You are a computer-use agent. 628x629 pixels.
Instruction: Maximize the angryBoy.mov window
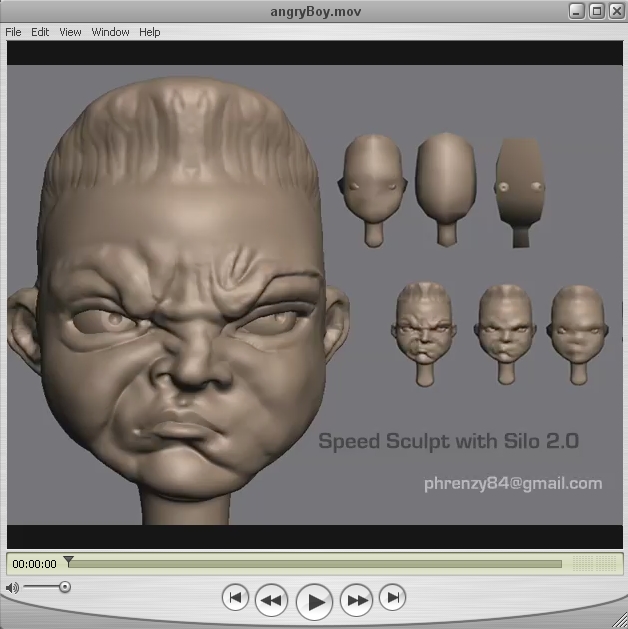coord(597,11)
